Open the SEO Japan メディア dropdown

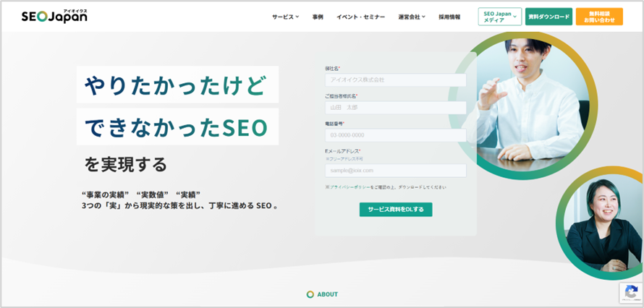(499, 17)
